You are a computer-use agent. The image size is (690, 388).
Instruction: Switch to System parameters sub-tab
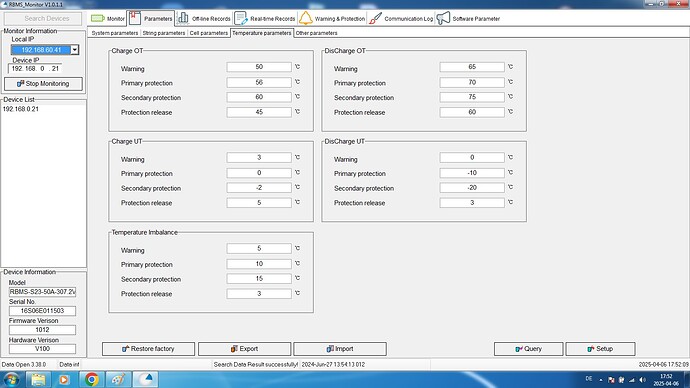pyautogui.click(x=114, y=33)
